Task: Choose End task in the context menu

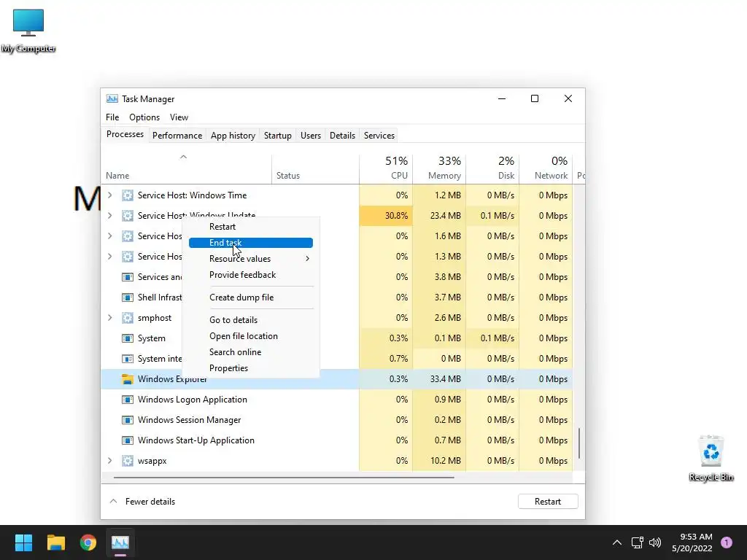Action: click(251, 243)
